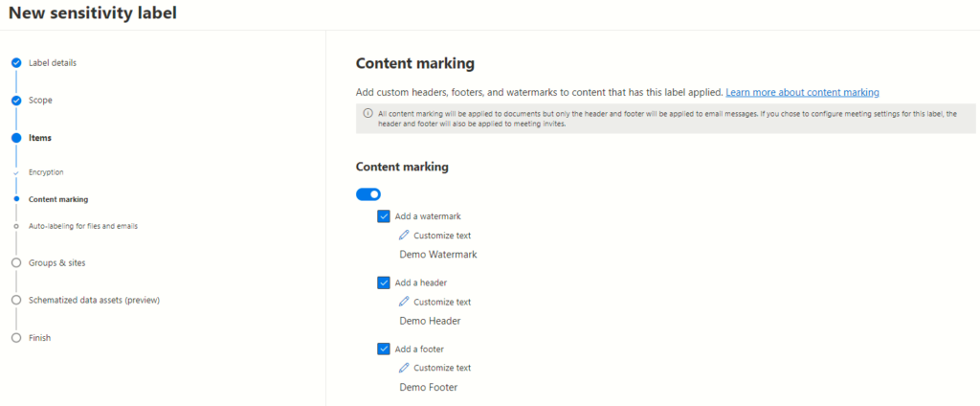Click the Demo Footer text value
This screenshot has width=980, height=406.
(x=428, y=388)
